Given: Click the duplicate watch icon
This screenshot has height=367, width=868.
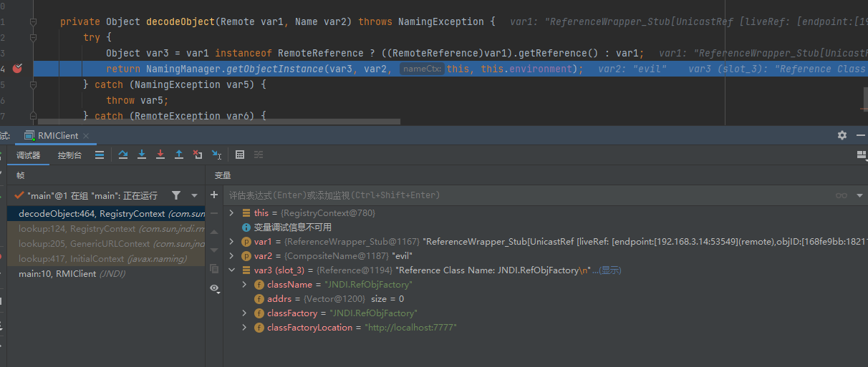Looking at the screenshot, I should pos(214,269).
